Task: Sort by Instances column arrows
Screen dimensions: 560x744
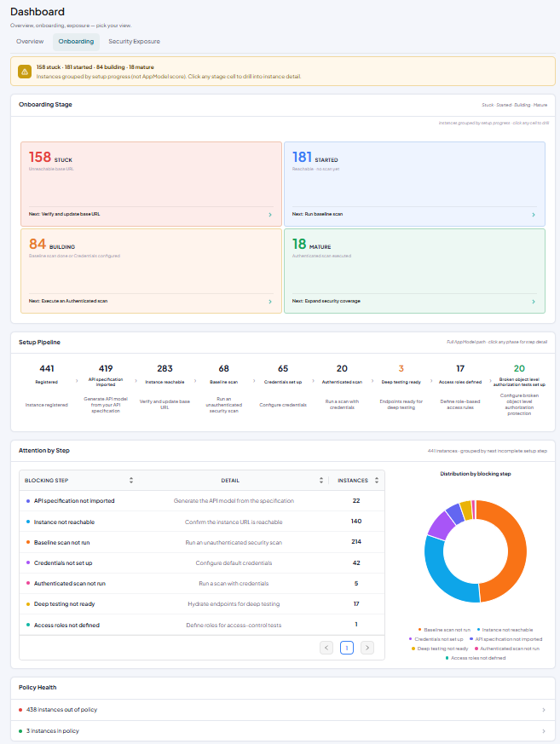Action: pyautogui.click(x=377, y=480)
